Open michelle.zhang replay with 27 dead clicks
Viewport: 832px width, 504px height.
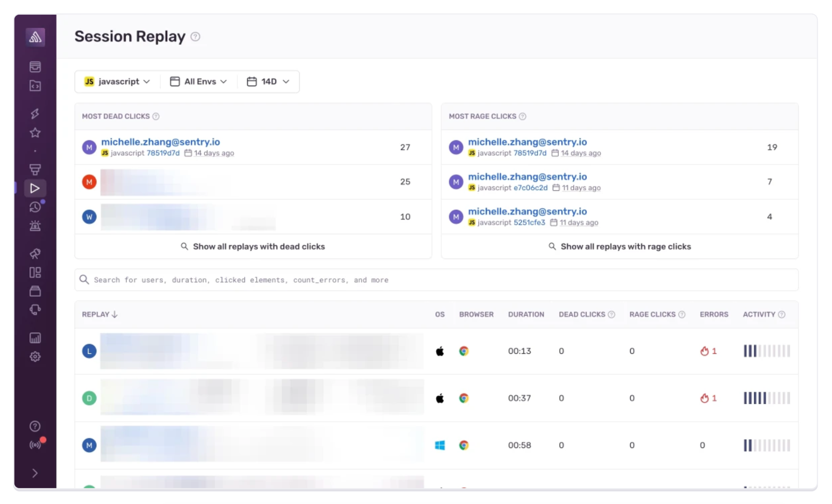click(160, 142)
